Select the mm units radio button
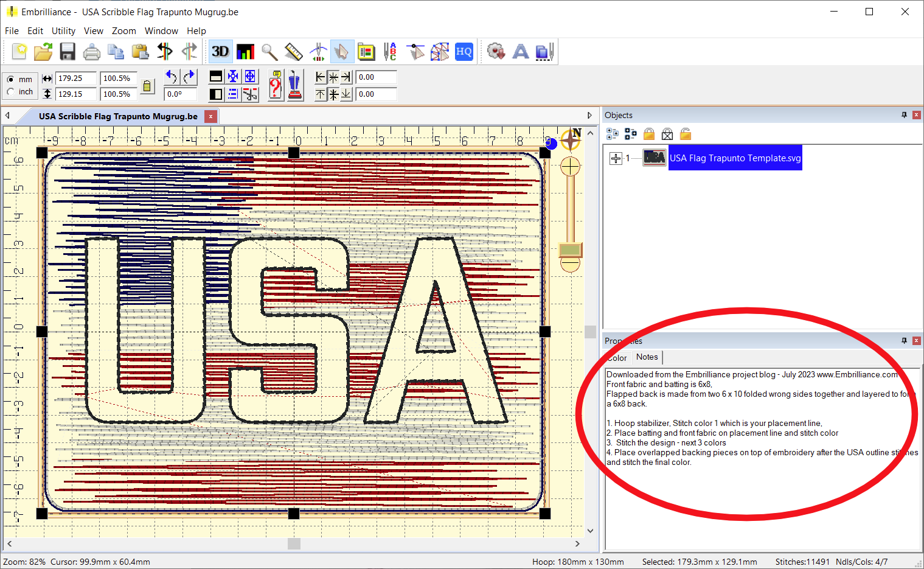The height and width of the screenshot is (569, 924). click(11, 79)
